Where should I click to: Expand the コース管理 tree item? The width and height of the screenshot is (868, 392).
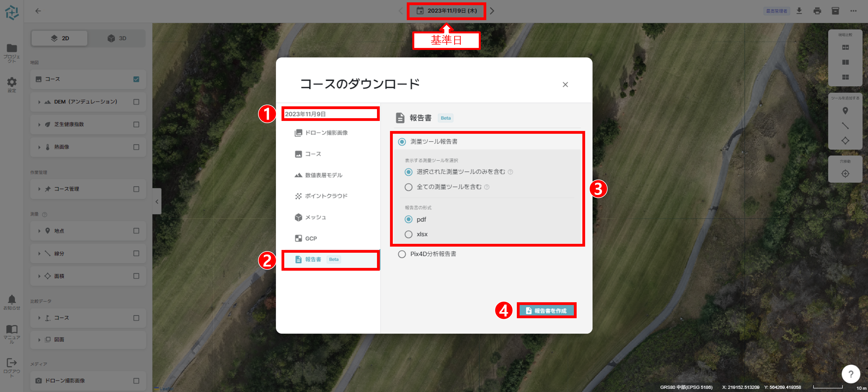pos(39,189)
